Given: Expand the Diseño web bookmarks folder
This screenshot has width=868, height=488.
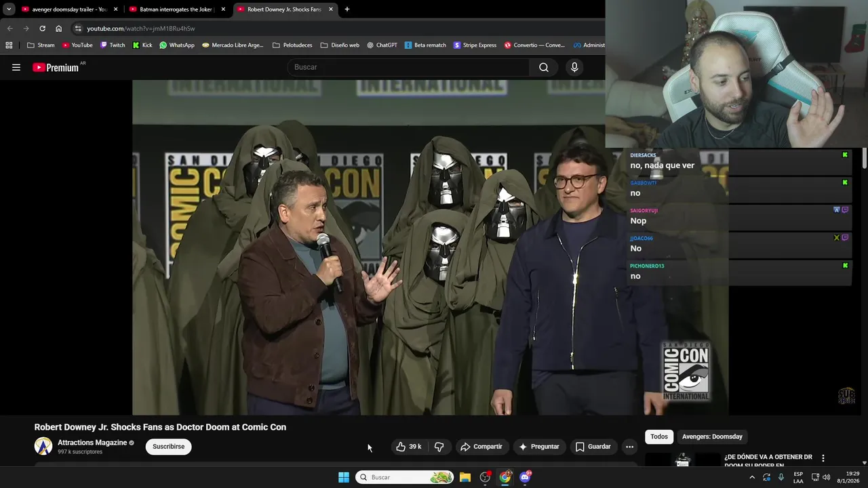Looking at the screenshot, I should pyautogui.click(x=340, y=45).
